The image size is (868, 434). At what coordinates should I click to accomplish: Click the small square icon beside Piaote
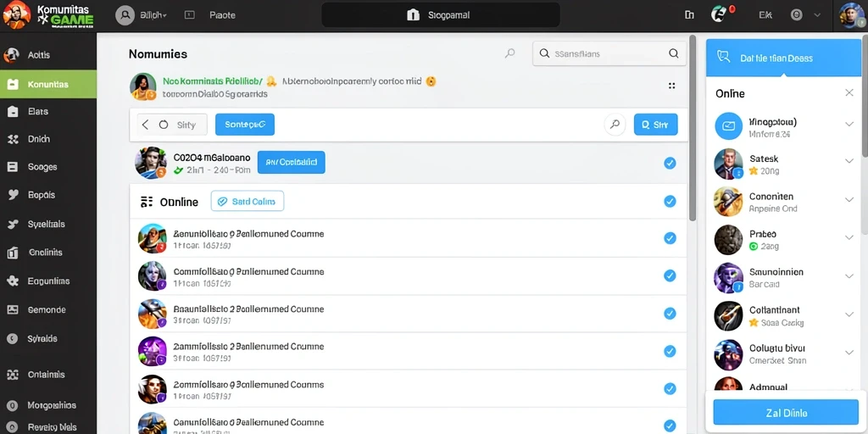click(189, 15)
